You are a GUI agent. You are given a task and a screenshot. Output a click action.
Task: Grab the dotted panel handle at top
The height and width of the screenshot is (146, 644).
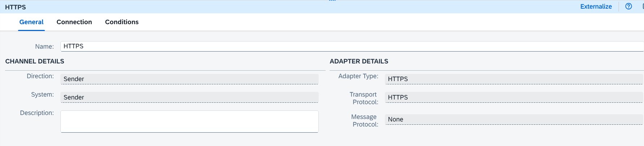click(x=332, y=1)
